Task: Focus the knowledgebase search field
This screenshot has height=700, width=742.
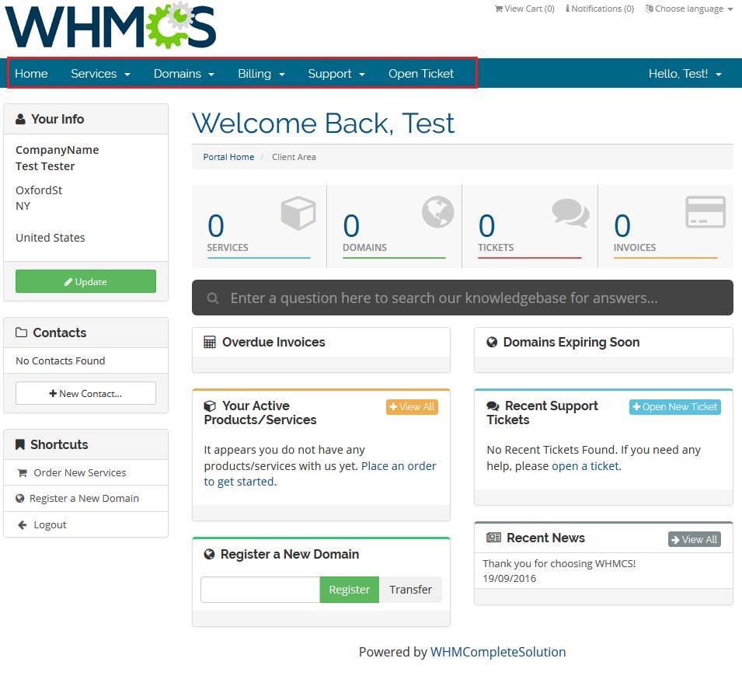Action: [462, 298]
